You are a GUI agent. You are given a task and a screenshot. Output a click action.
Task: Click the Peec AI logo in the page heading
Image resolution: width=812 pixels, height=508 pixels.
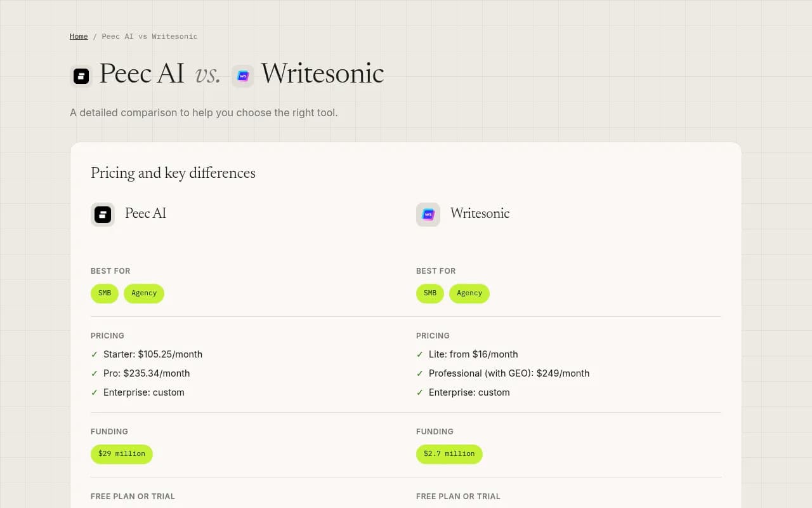81,75
